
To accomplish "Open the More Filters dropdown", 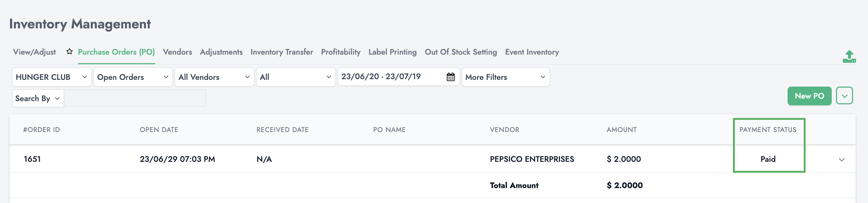I will coord(505,77).
